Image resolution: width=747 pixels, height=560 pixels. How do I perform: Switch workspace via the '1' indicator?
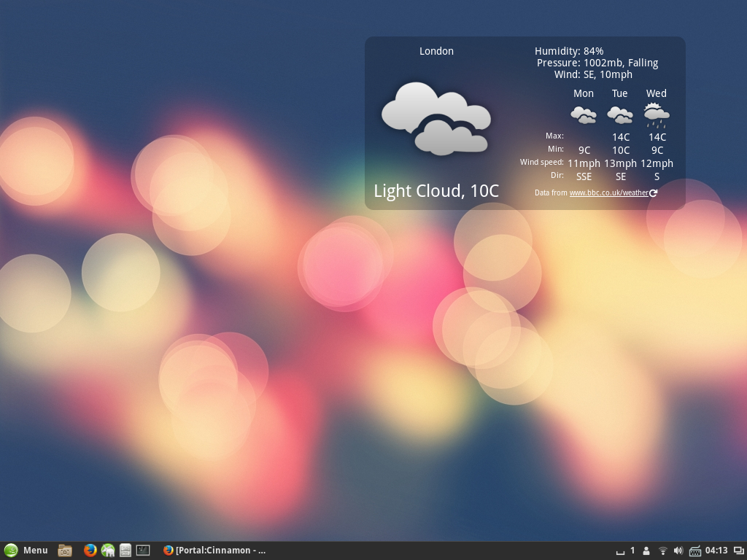(632, 551)
